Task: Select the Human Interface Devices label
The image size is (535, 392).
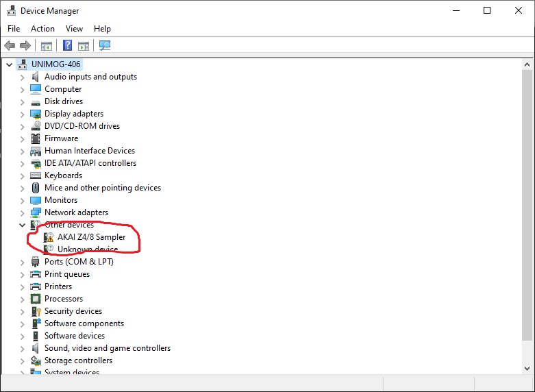Action: point(90,151)
